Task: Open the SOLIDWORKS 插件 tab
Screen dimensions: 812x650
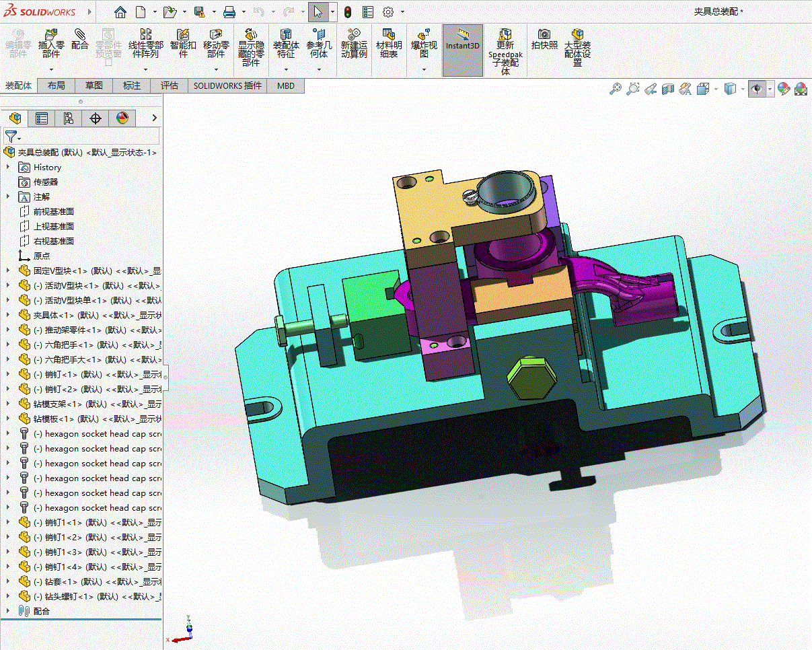Action: click(227, 85)
